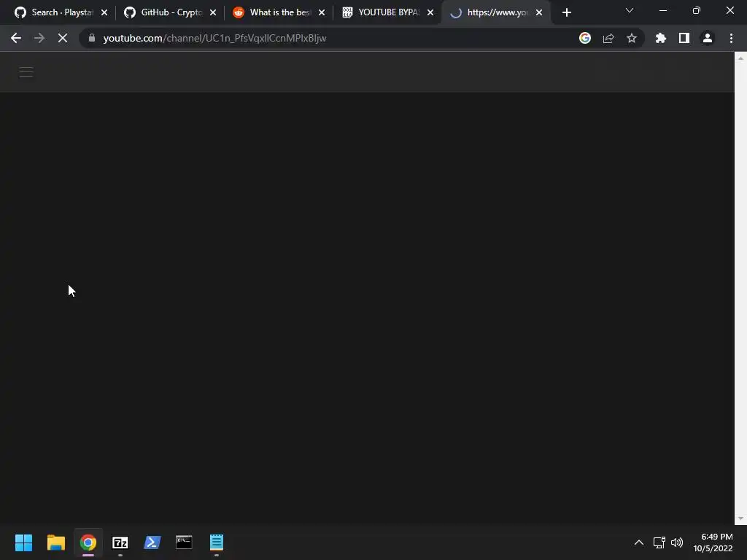This screenshot has height=560, width=747.
Task: Expand the tab search dropdown arrow
Action: (630, 10)
